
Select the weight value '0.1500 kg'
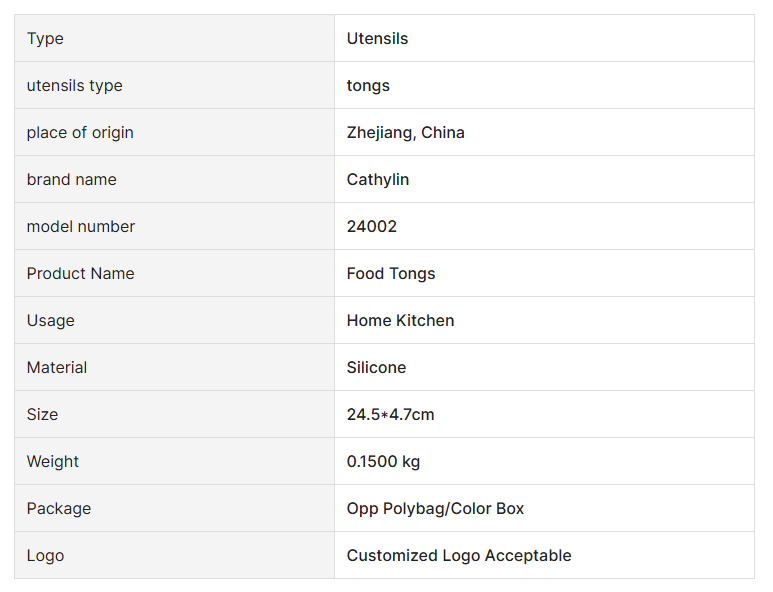383,462
